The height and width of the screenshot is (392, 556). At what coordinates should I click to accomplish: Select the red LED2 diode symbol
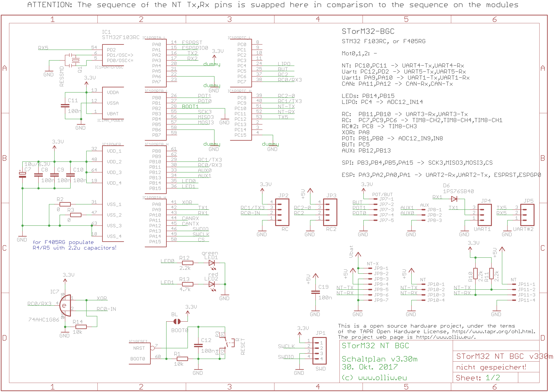coord(211,284)
